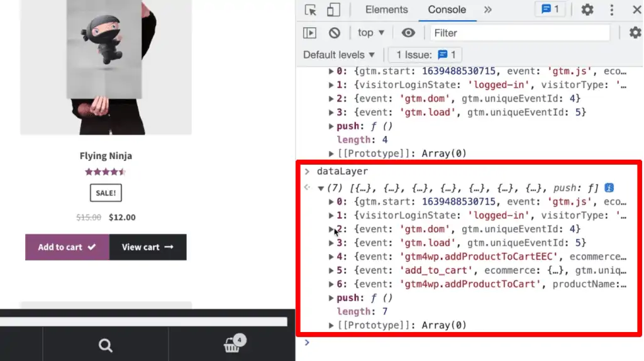This screenshot has width=644, height=361.
Task: Open console settings gear beside Filter
Action: click(635, 33)
